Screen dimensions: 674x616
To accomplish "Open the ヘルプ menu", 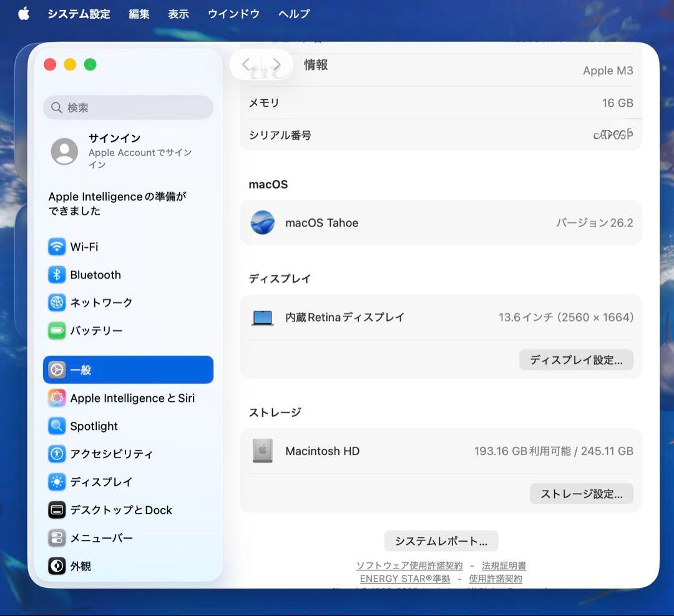I will click(x=293, y=13).
